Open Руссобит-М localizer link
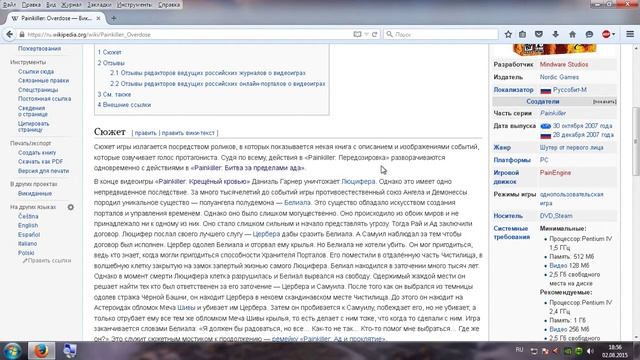The image size is (640, 360). [x=570, y=90]
